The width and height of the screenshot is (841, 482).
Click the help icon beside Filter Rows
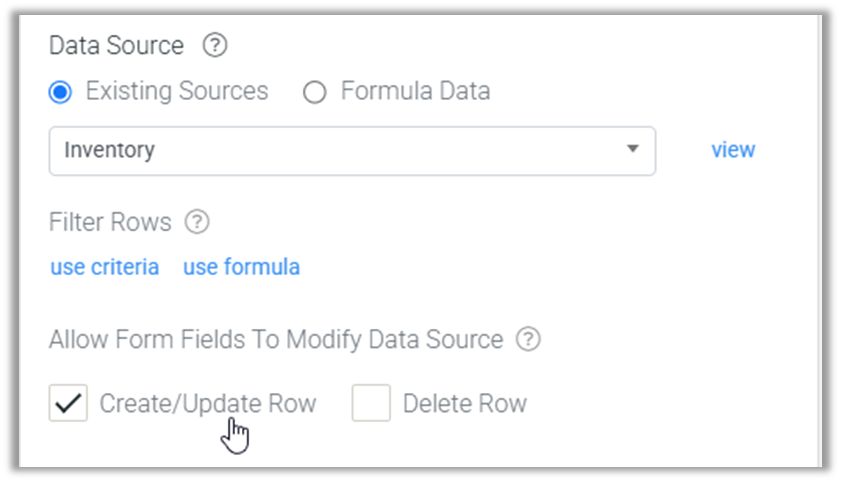[x=197, y=221]
